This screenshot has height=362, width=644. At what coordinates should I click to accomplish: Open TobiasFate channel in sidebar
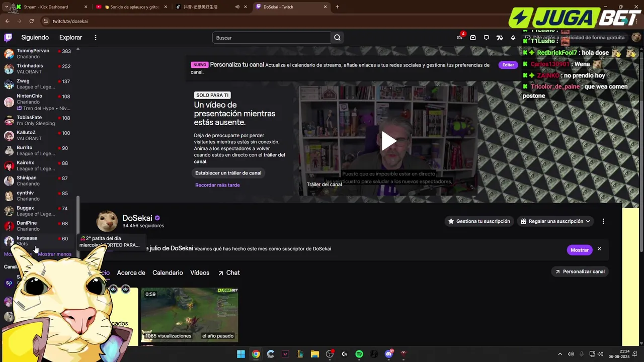coord(38,120)
